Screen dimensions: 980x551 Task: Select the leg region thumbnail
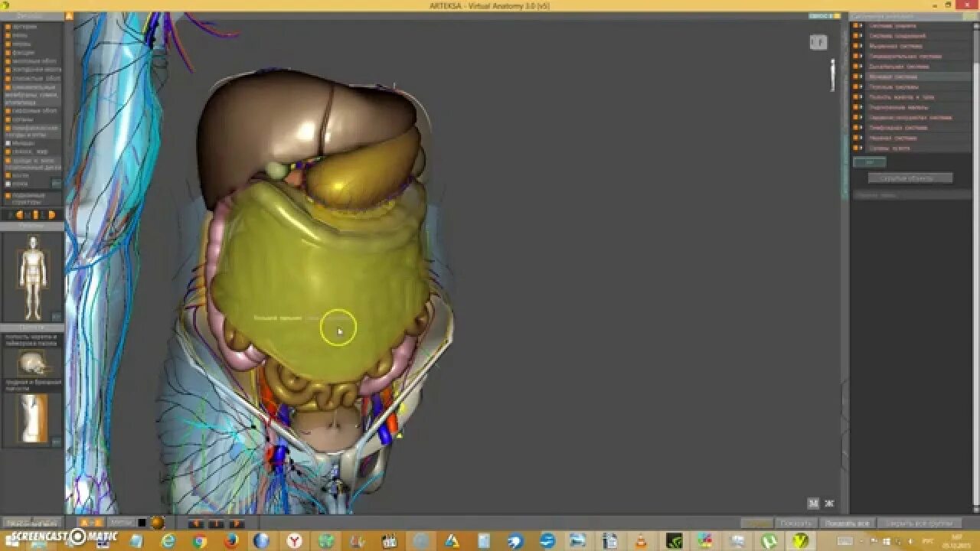[x=32, y=418]
